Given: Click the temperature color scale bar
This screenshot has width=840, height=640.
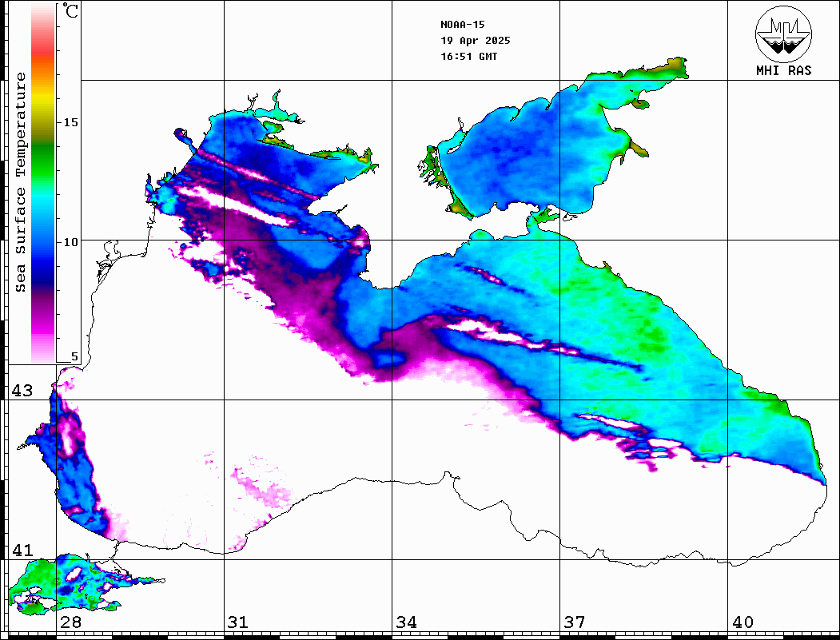Looking at the screenshot, I should click(43, 183).
